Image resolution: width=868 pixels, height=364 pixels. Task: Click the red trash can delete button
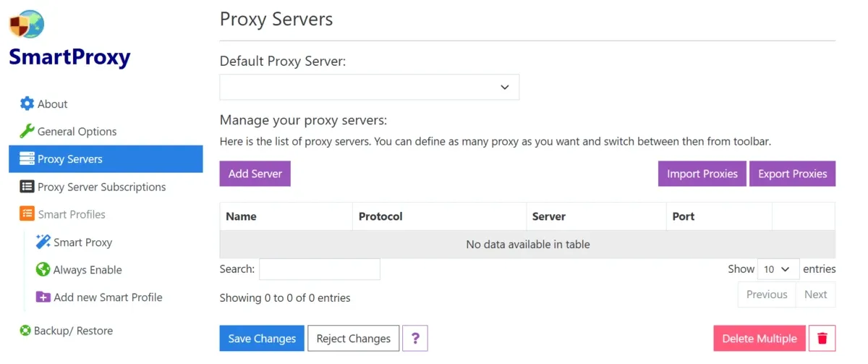tap(822, 338)
